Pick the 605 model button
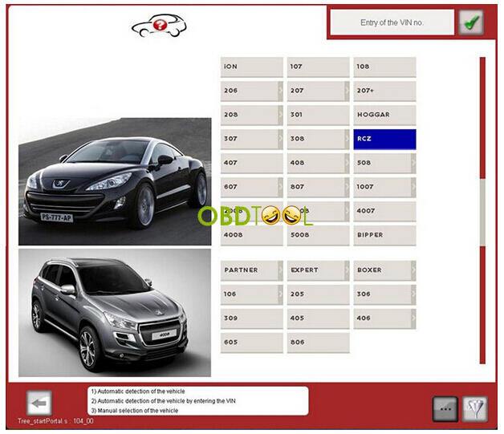Image resolution: width=504 pixels, height=434 pixels. pyautogui.click(x=252, y=343)
